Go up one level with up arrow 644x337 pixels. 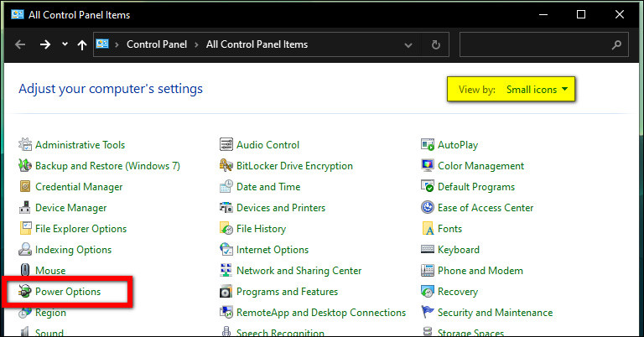(x=82, y=44)
